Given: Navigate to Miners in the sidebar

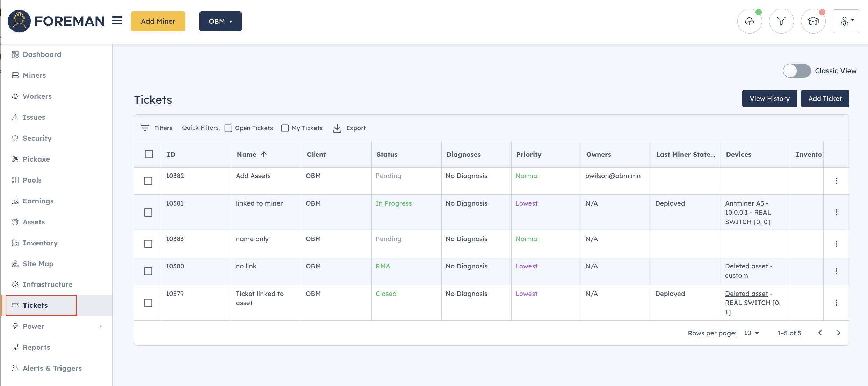Looking at the screenshot, I should [x=34, y=75].
